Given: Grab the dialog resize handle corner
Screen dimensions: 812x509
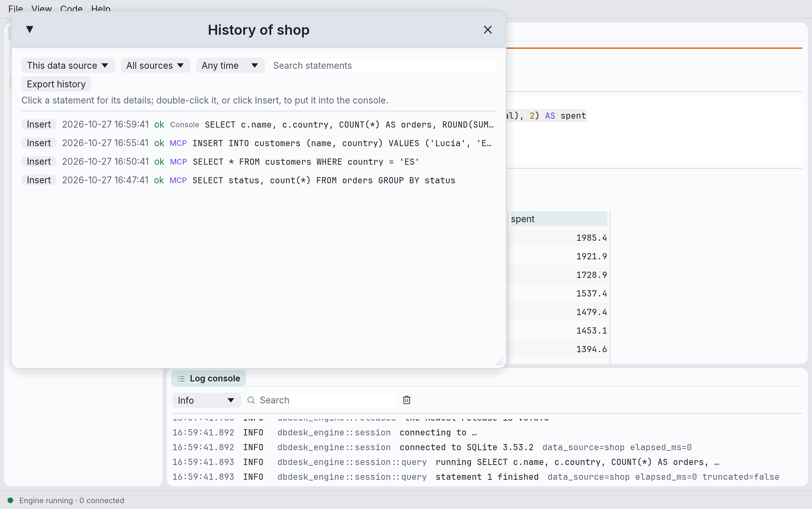Looking at the screenshot, I should [500, 362].
